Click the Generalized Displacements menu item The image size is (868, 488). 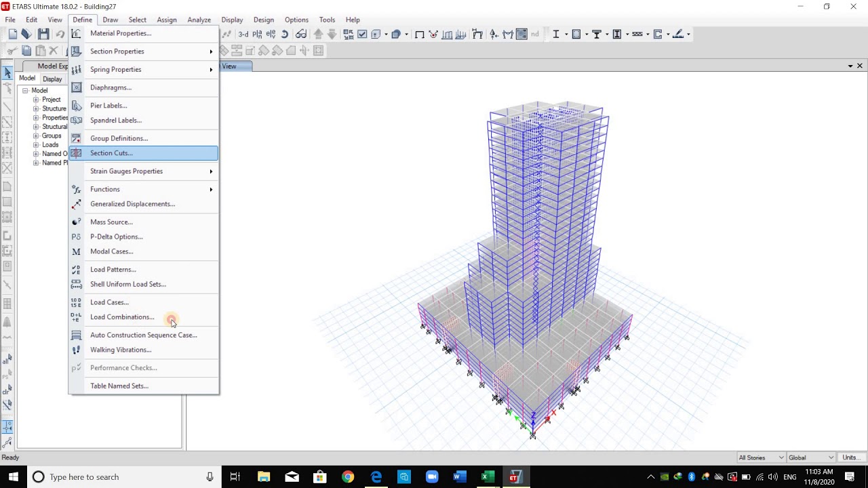click(144, 204)
